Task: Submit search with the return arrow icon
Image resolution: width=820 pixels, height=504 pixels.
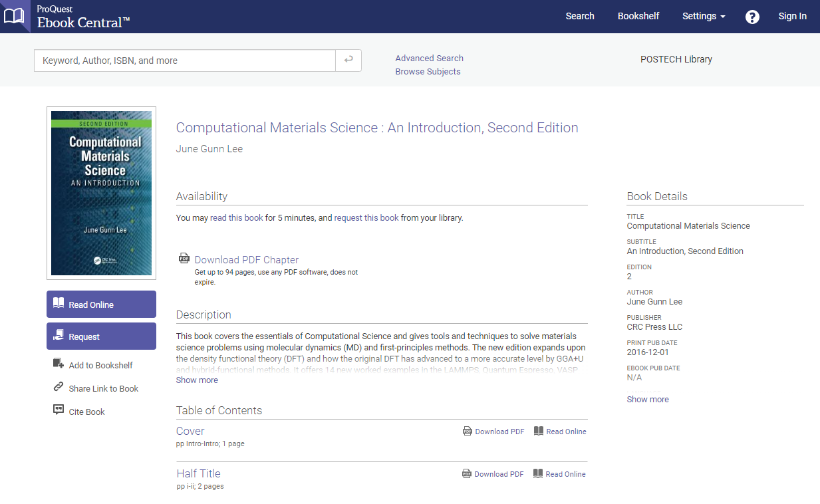Action: tap(348, 61)
